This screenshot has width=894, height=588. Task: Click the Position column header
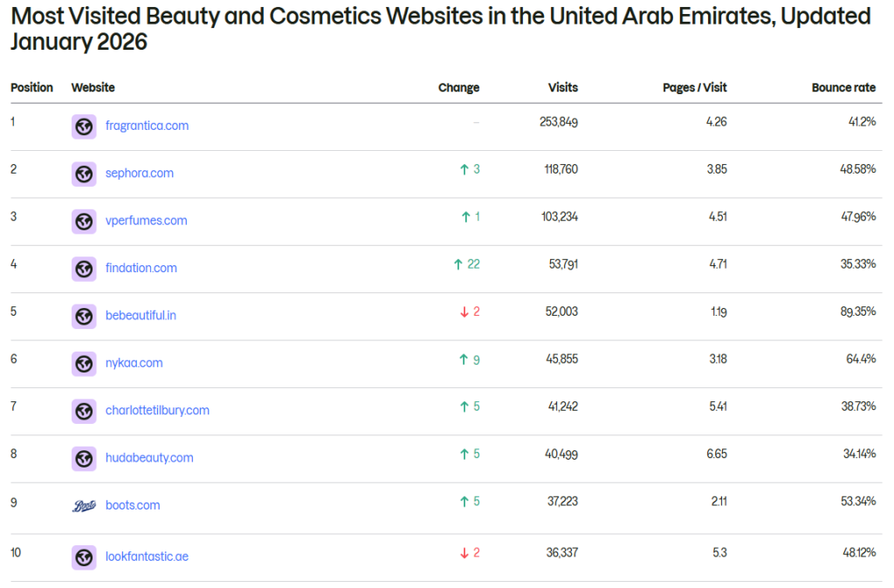[32, 87]
